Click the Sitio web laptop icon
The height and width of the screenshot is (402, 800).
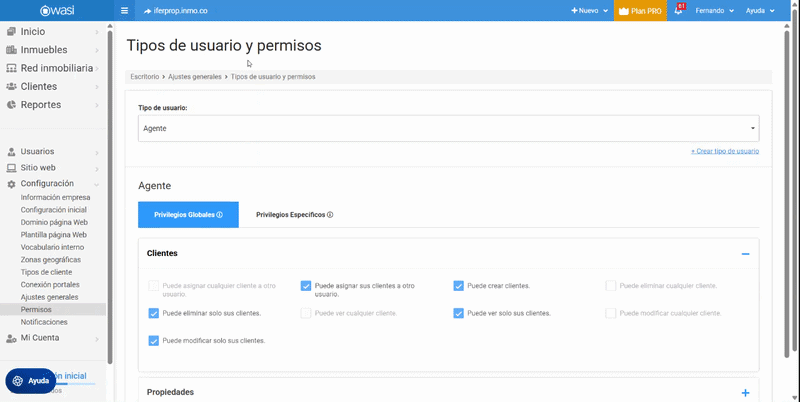(11, 168)
